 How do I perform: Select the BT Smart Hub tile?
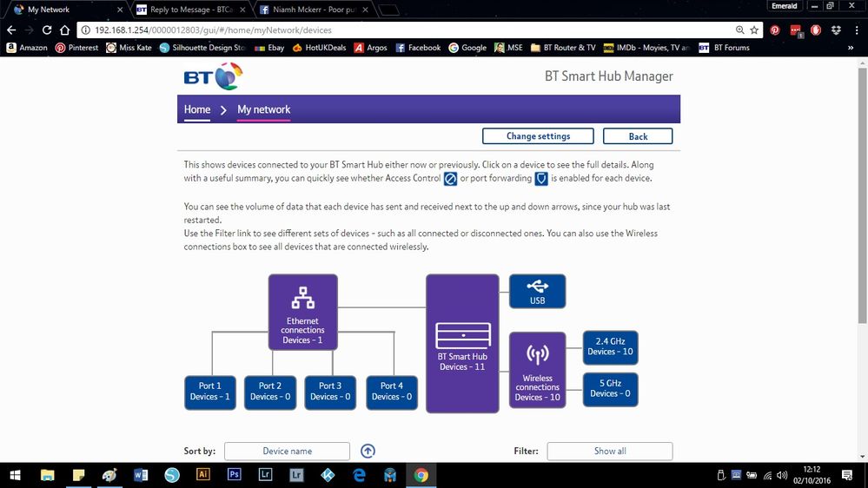coord(462,344)
